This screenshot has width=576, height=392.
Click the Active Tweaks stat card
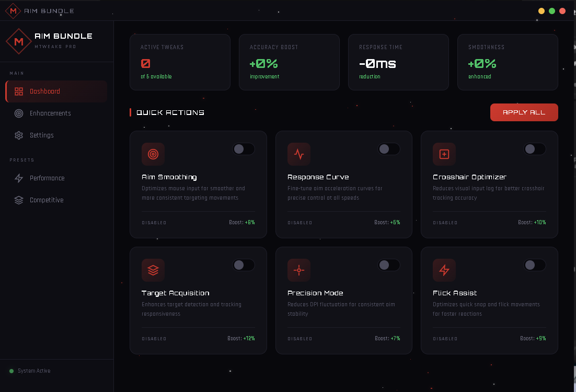tap(180, 62)
